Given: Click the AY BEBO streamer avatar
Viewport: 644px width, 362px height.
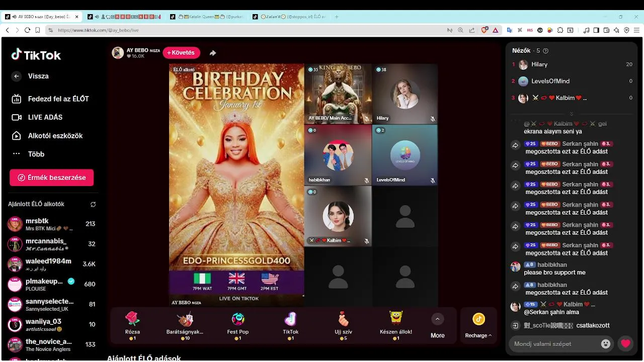Looking at the screenshot, I should click(118, 53).
